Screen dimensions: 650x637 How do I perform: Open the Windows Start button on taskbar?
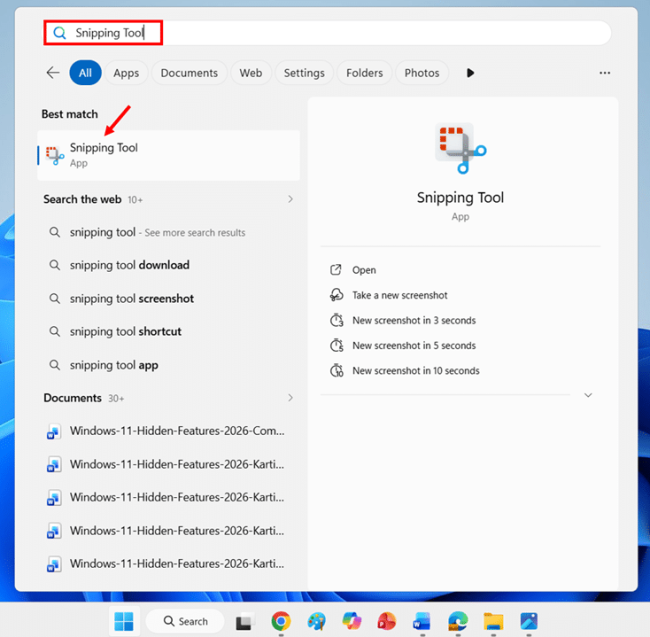coord(124,621)
